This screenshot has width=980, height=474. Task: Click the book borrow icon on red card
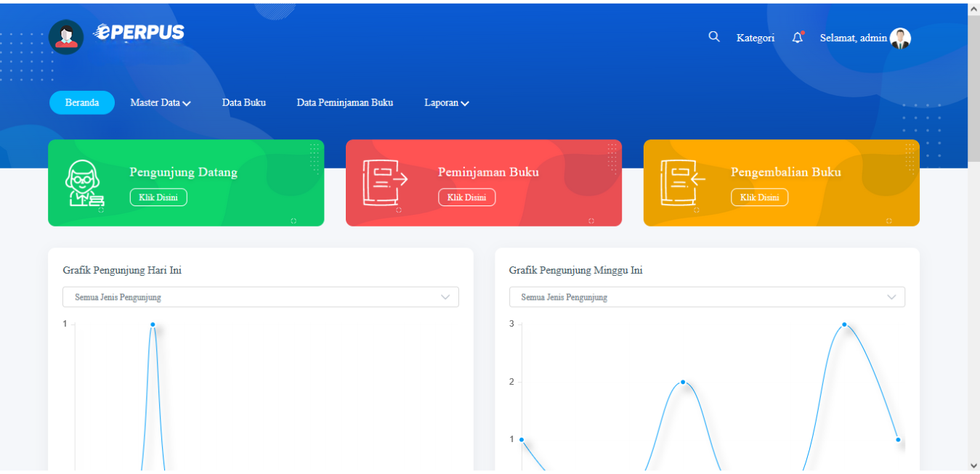385,183
